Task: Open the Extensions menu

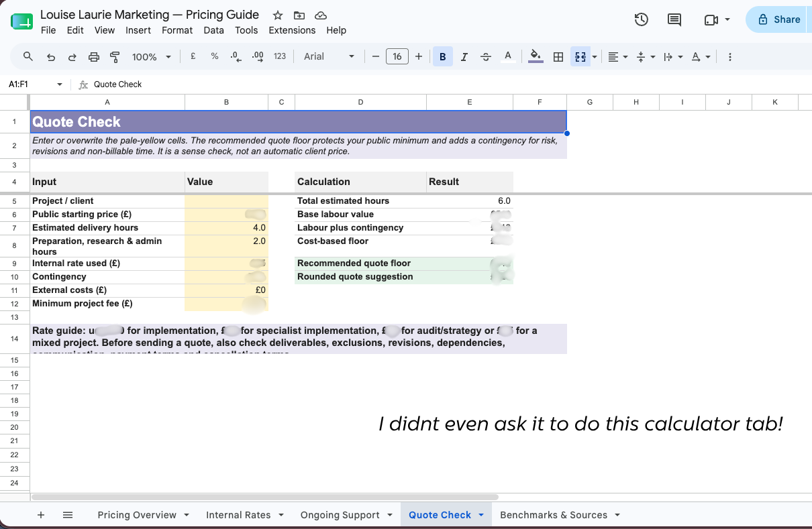Action: pos(292,30)
